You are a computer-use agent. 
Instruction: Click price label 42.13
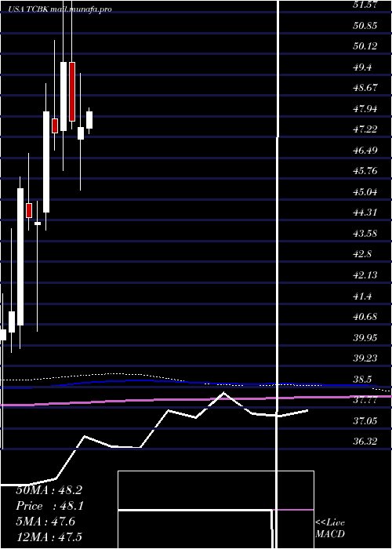[366, 275]
